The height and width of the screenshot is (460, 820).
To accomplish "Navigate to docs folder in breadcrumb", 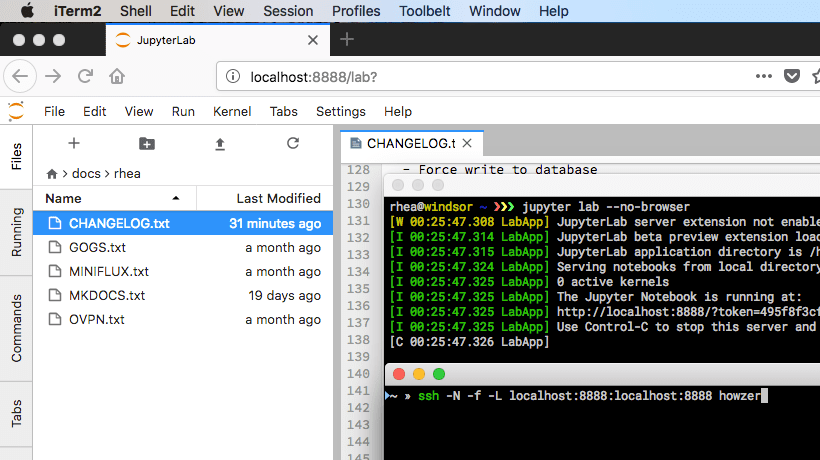I will click(x=86, y=174).
